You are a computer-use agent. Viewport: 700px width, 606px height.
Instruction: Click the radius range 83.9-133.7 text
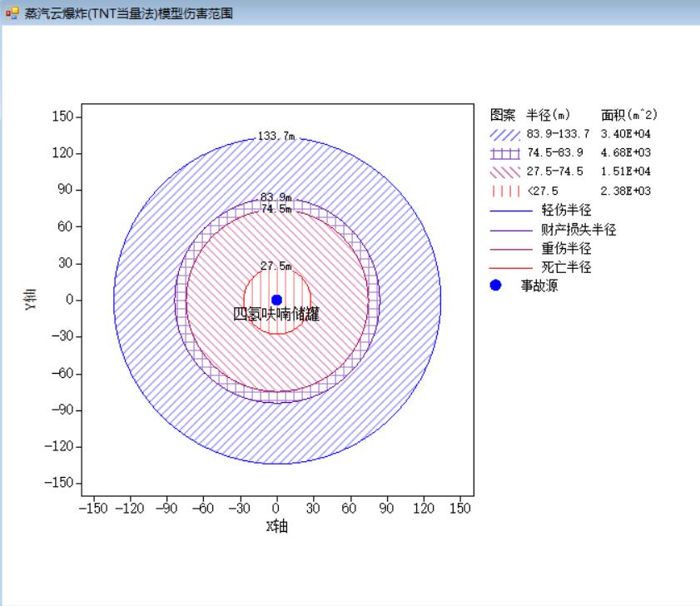[x=558, y=134]
